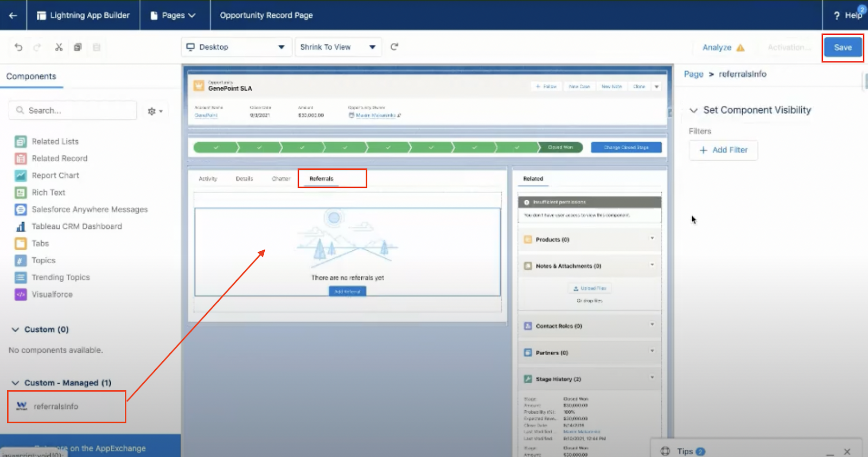
Task: Select the Related tab in right column
Action: click(533, 179)
